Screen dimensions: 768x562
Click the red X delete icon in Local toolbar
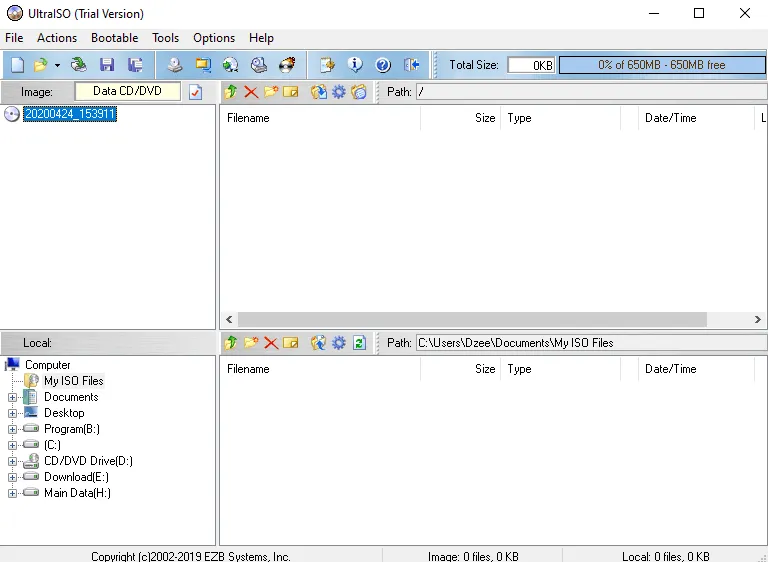[x=271, y=342]
